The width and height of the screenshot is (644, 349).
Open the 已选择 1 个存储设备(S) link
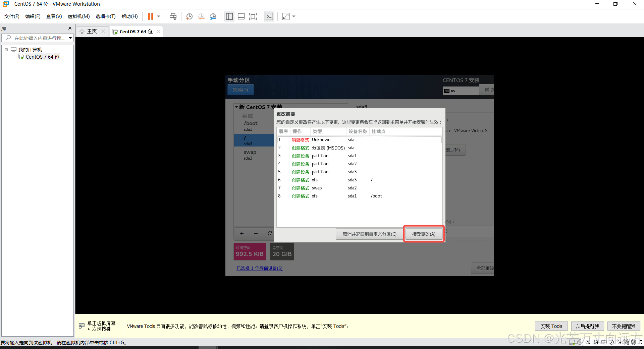pos(260,268)
